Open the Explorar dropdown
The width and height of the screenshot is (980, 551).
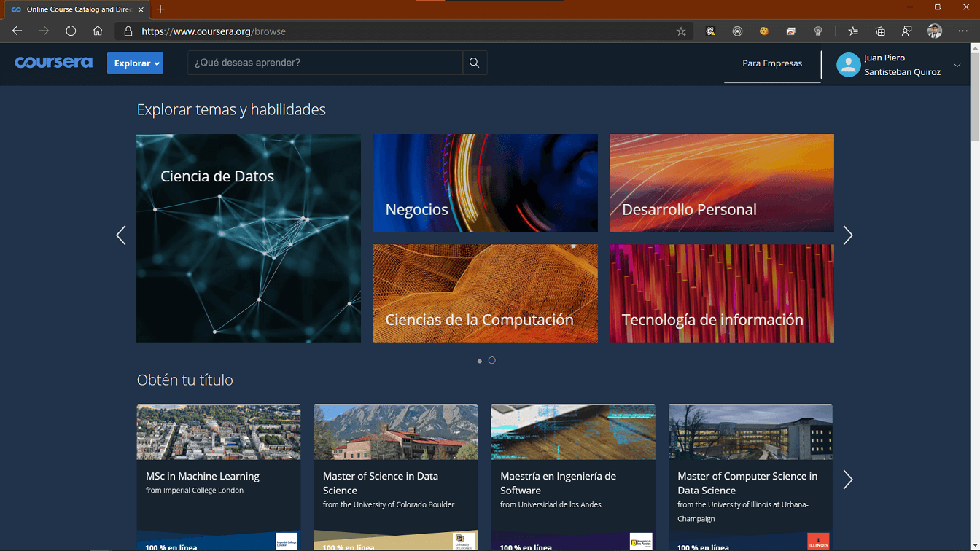click(x=135, y=63)
